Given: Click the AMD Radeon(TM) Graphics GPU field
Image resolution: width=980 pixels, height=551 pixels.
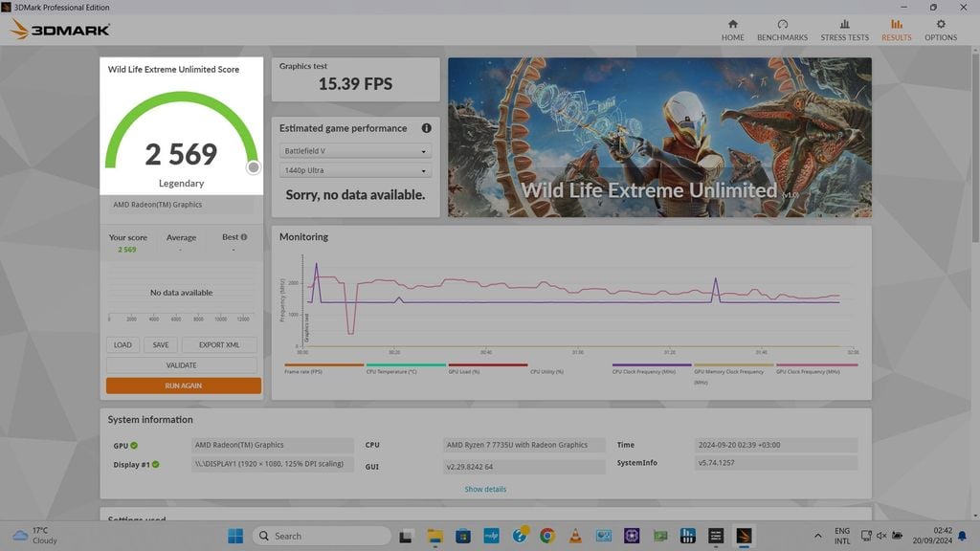Looking at the screenshot, I should (273, 445).
